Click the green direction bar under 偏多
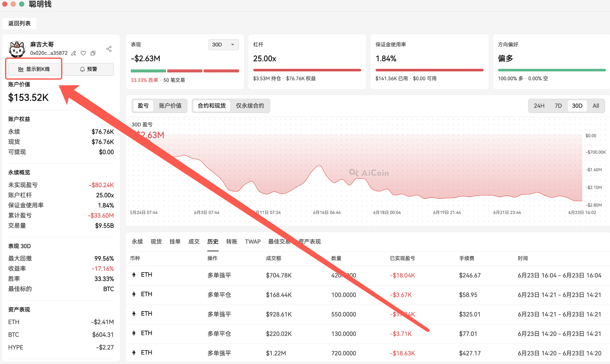 (552, 70)
